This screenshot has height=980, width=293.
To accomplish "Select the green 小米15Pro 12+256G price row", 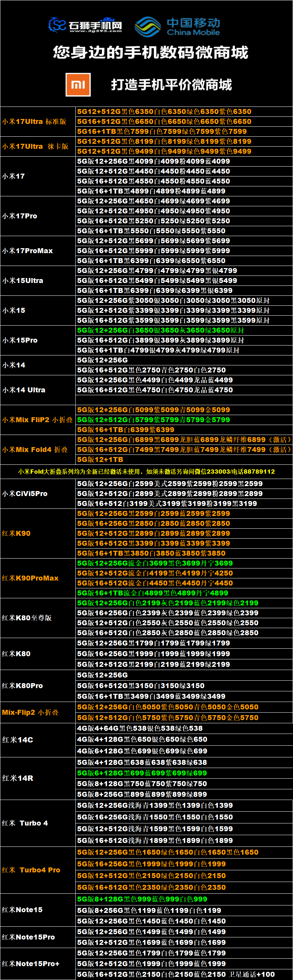I will 160,330.
